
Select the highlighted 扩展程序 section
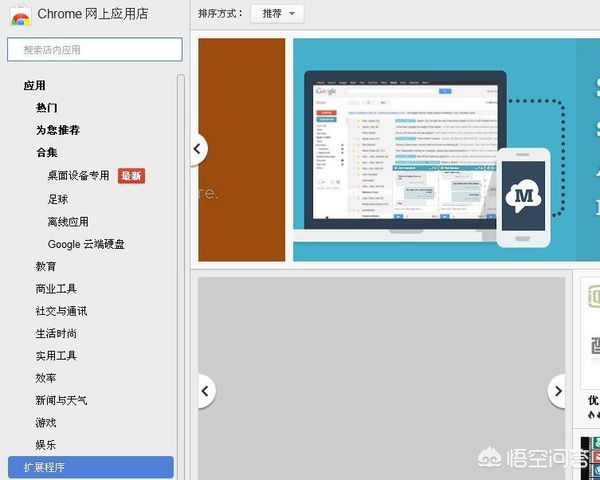[91, 467]
